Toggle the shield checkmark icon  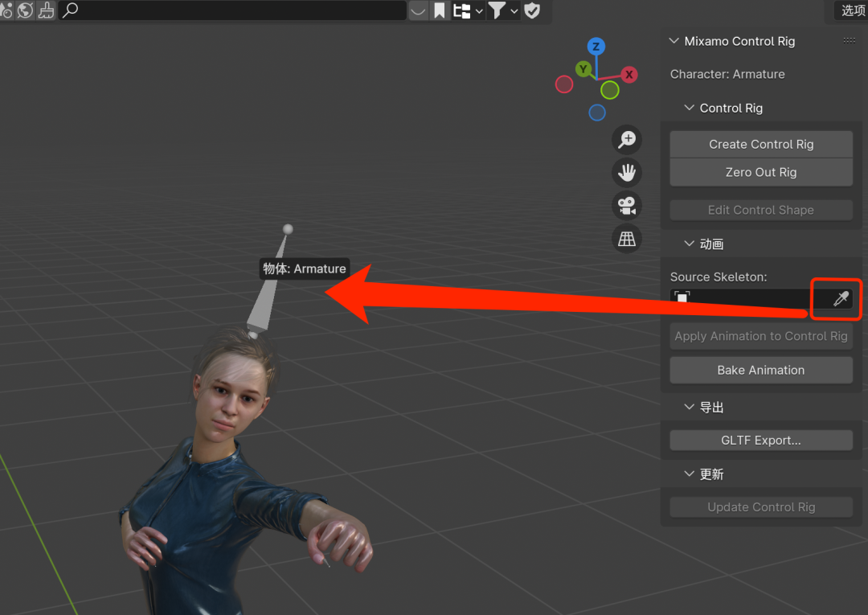532,10
